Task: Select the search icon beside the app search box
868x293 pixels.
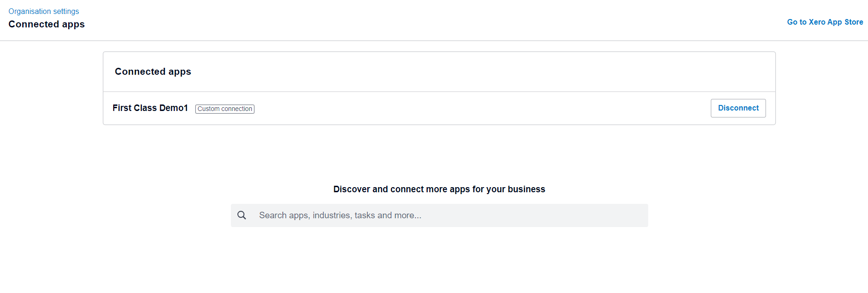Action: click(242, 215)
